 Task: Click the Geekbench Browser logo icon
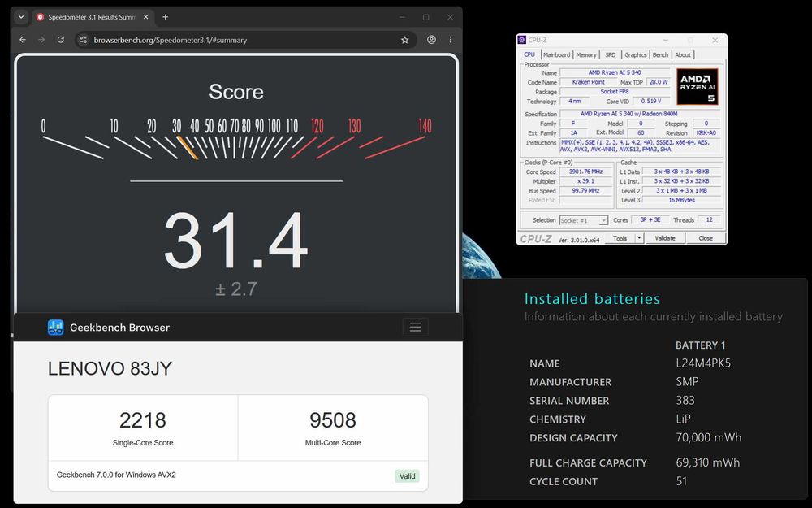[x=55, y=328]
